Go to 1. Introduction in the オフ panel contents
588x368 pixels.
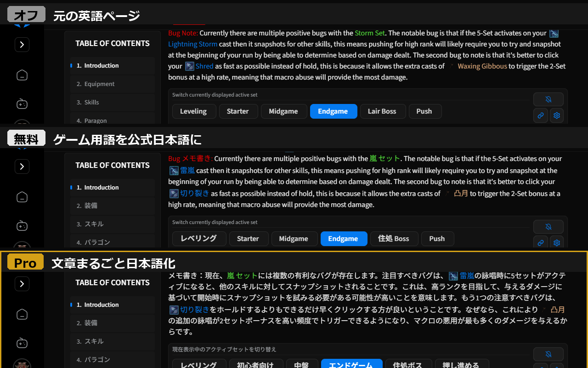[x=113, y=66]
